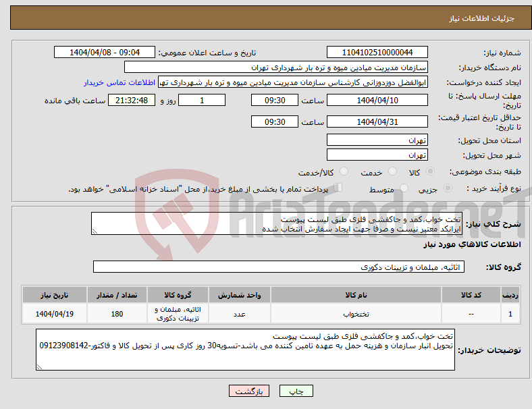Open buyer contact information link
Screen dimensions: 532x409
click(119, 82)
